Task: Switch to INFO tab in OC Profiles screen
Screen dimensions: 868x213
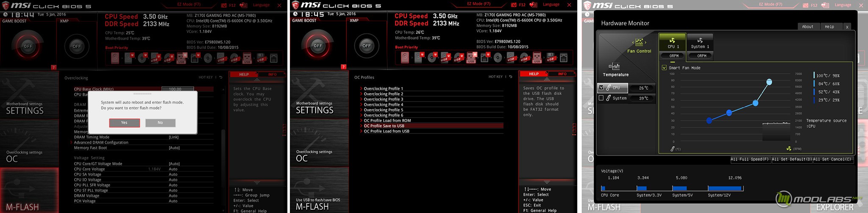Action: tap(562, 74)
